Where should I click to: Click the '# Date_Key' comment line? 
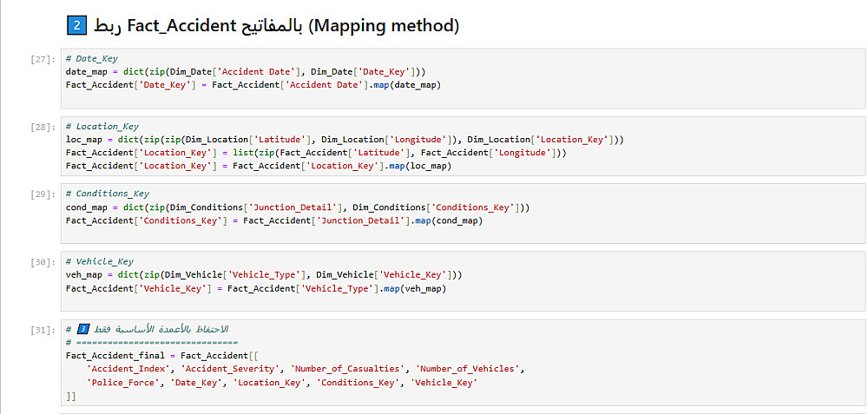coord(92,59)
